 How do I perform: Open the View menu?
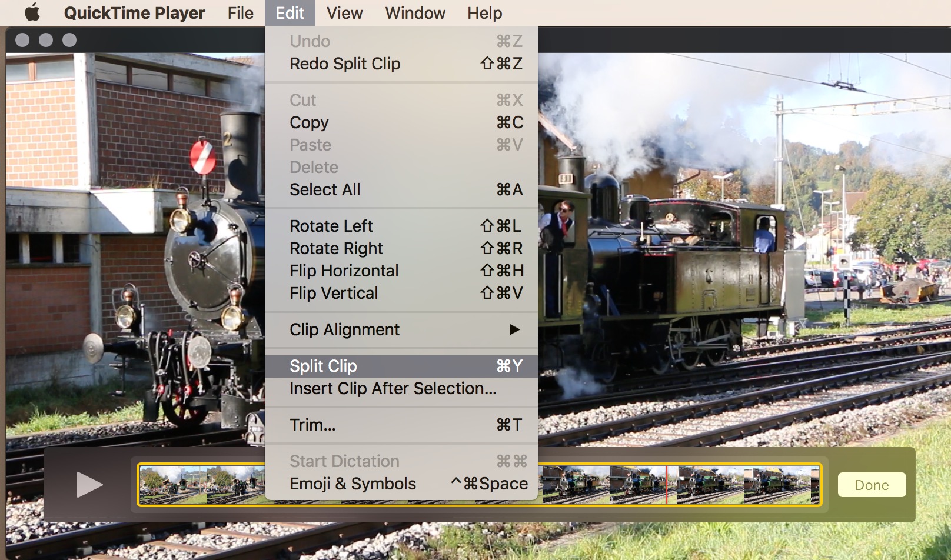click(344, 13)
